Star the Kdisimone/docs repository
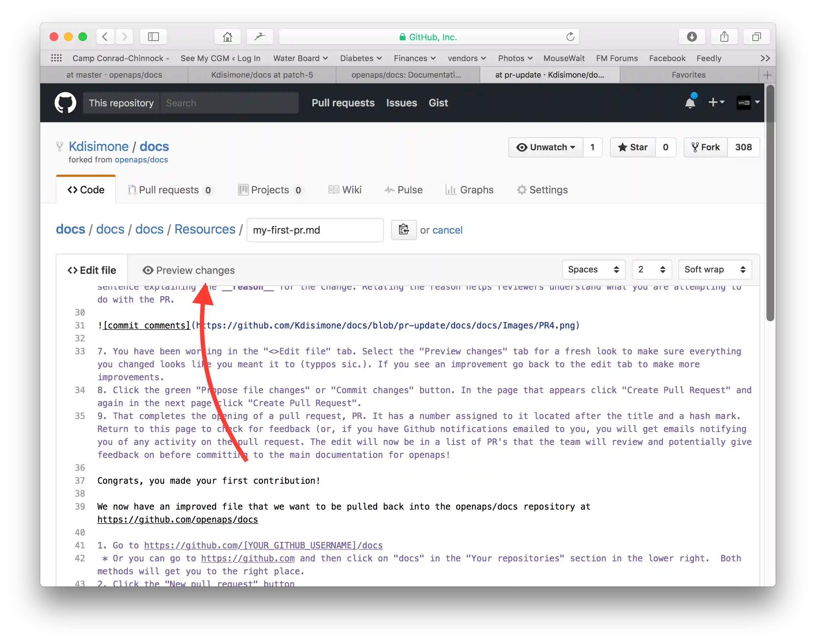816x644 pixels. tap(633, 147)
